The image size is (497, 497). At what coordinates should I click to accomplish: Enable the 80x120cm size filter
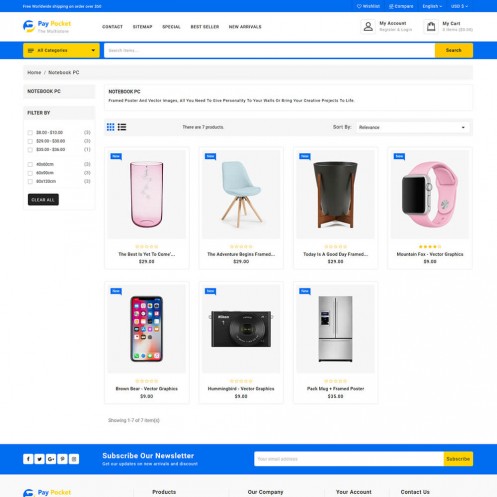[30, 182]
